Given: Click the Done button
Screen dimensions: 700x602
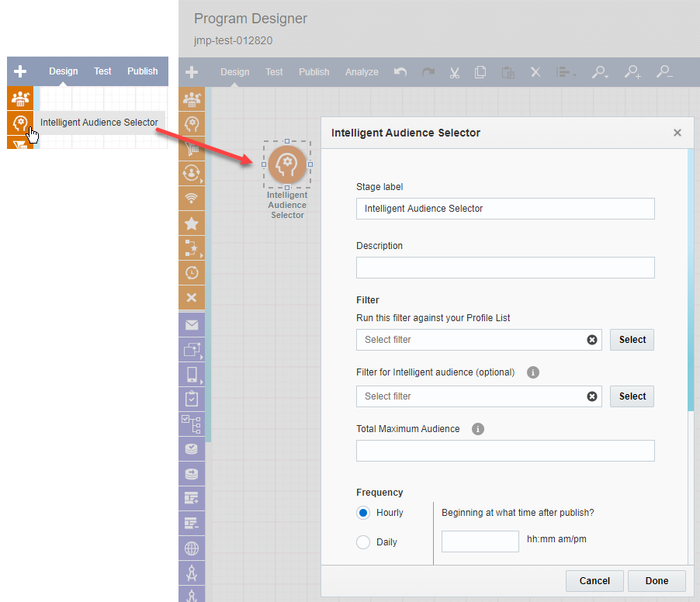Looking at the screenshot, I should tap(657, 580).
